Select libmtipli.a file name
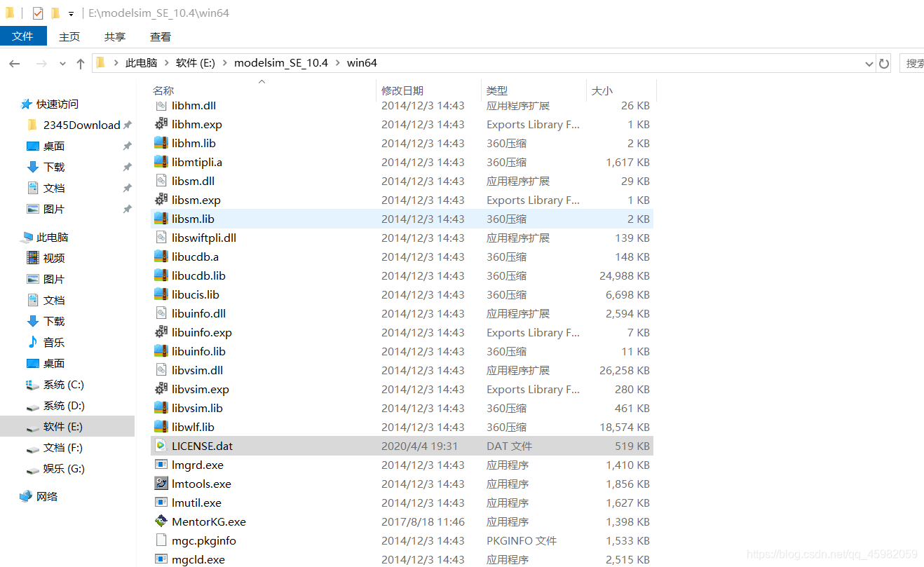924x567 pixels. coord(197,162)
